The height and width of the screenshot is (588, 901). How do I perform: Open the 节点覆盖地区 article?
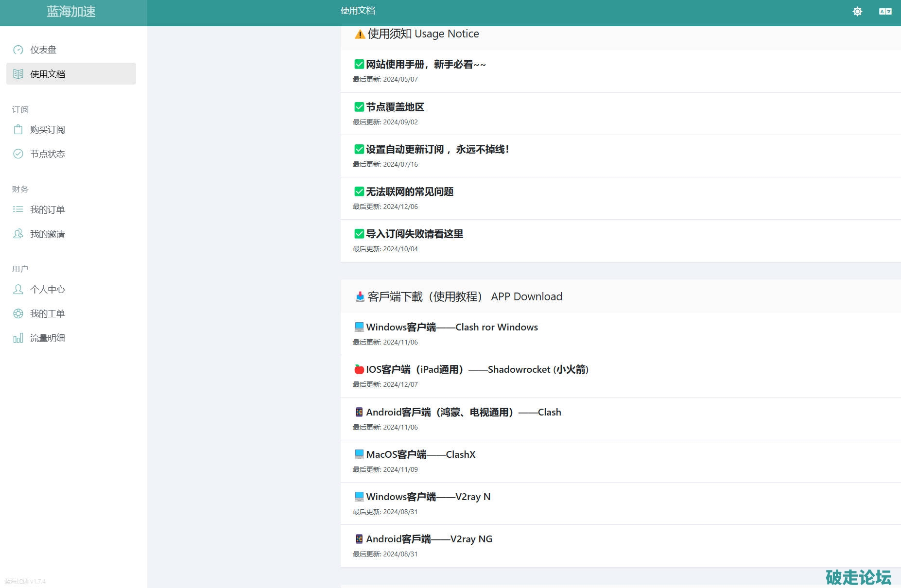pos(395,107)
